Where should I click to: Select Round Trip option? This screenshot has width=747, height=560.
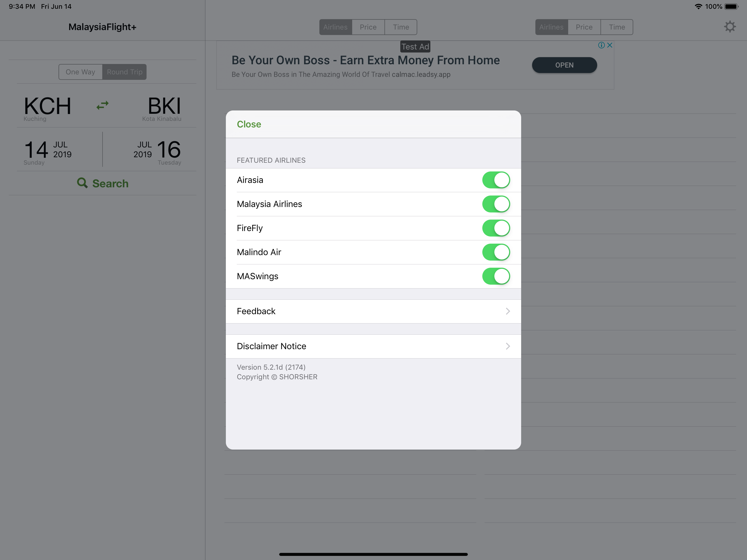125,72
